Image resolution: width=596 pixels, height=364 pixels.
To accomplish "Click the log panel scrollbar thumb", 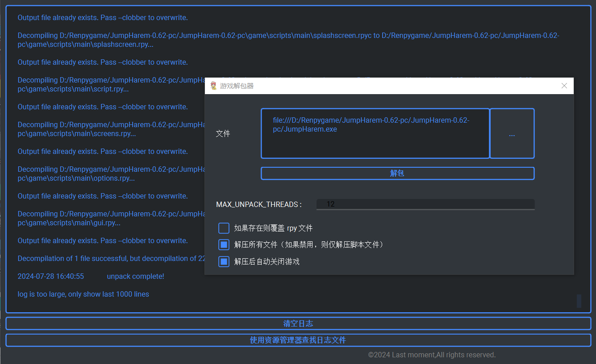I will pos(579,301).
